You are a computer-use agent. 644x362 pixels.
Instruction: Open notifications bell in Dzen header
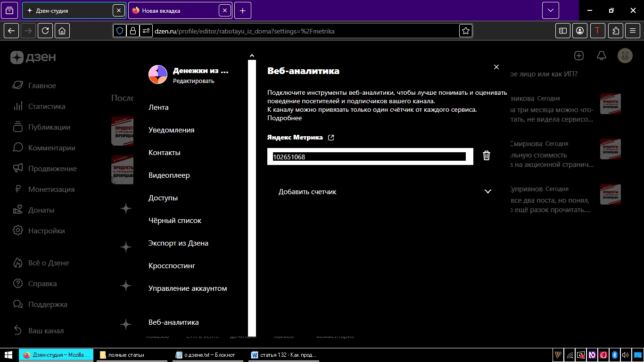[602, 56]
